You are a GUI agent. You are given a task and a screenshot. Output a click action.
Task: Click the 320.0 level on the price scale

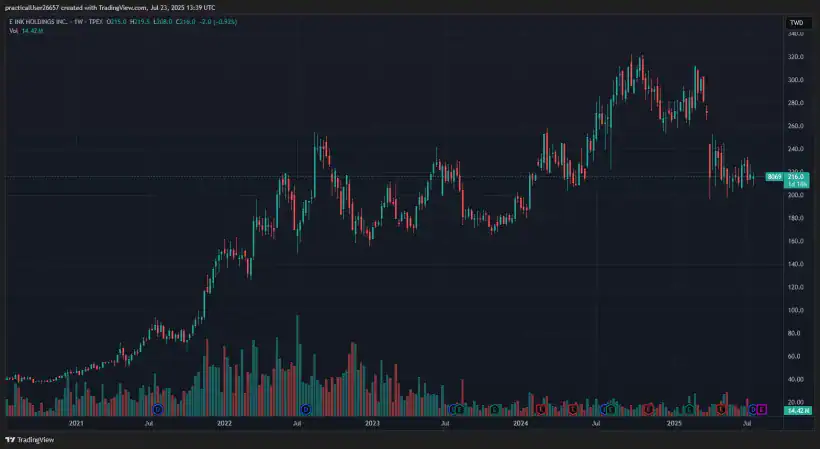(x=796, y=57)
